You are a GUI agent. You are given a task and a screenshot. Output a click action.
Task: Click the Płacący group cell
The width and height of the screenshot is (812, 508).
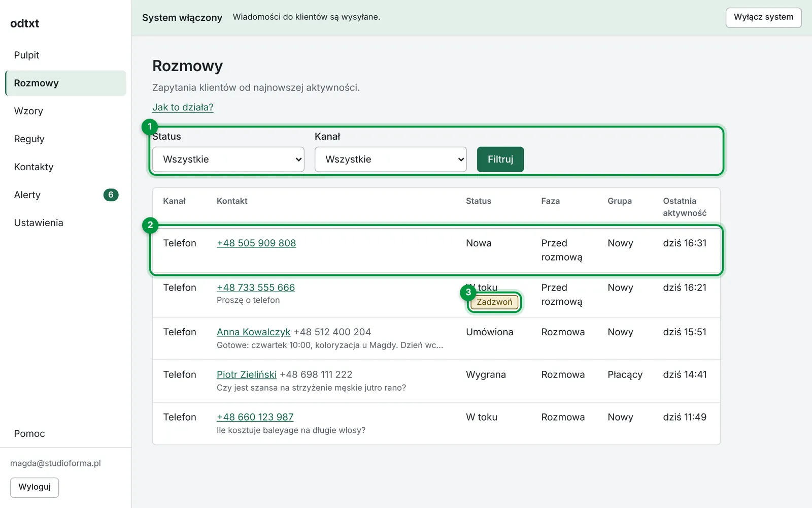625,374
